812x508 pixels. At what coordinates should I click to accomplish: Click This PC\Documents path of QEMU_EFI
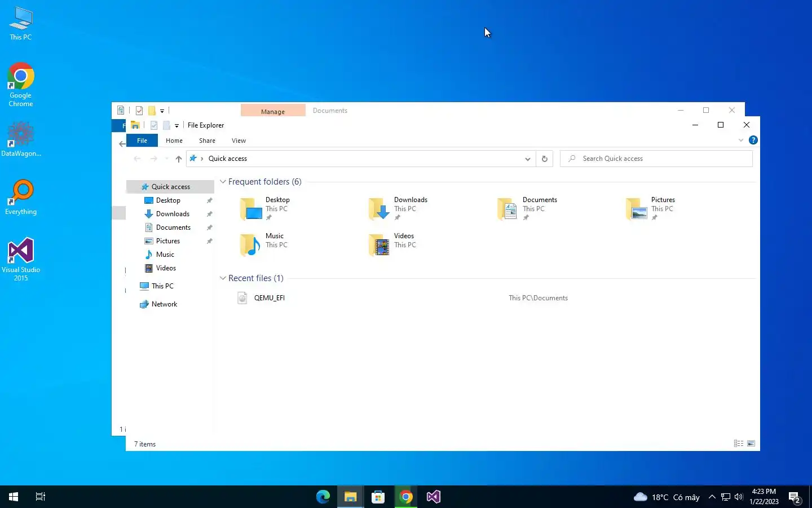coord(538,298)
